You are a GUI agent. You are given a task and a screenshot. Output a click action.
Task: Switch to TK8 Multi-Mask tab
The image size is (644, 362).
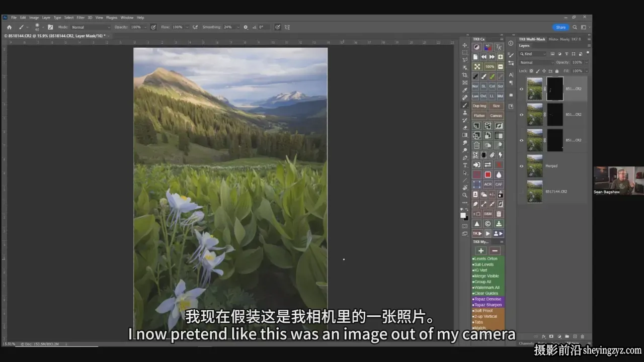(532, 39)
